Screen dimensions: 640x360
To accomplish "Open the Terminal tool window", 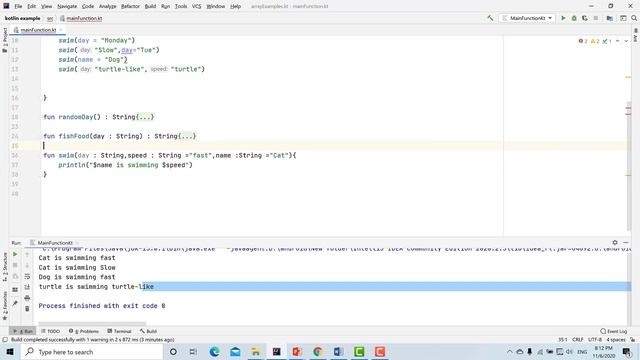I will click(x=119, y=331).
